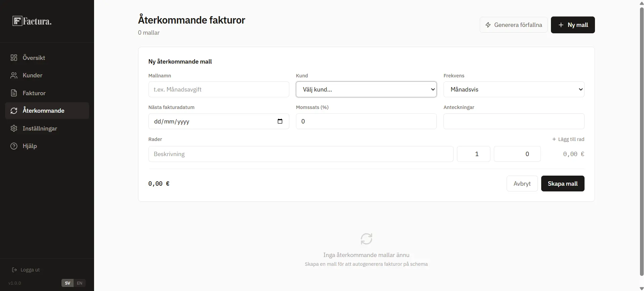Viewport: 644px width, 291px height.
Task: Click the Fakturor document icon
Action: click(14, 93)
